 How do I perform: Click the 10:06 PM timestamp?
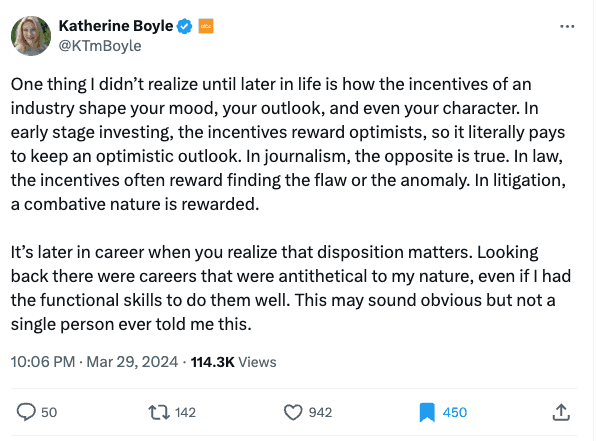pyautogui.click(x=43, y=362)
